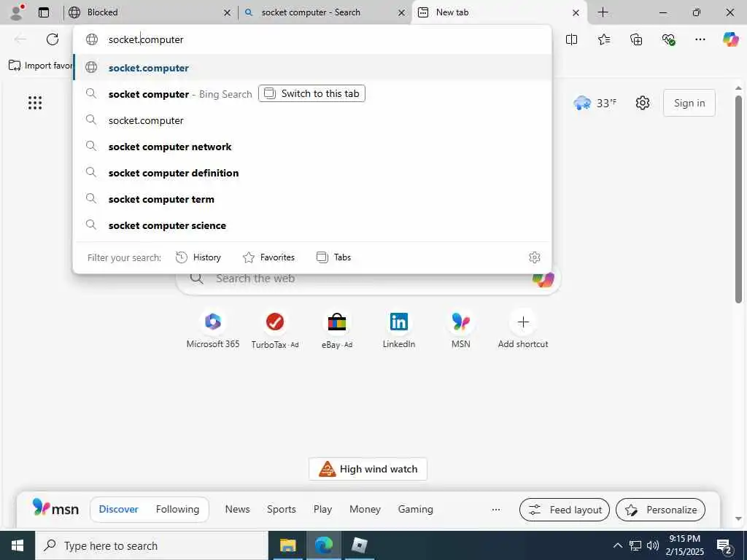747x560 pixels.
Task: Click Import favorites in the bookmarks bar
Action: (41, 65)
